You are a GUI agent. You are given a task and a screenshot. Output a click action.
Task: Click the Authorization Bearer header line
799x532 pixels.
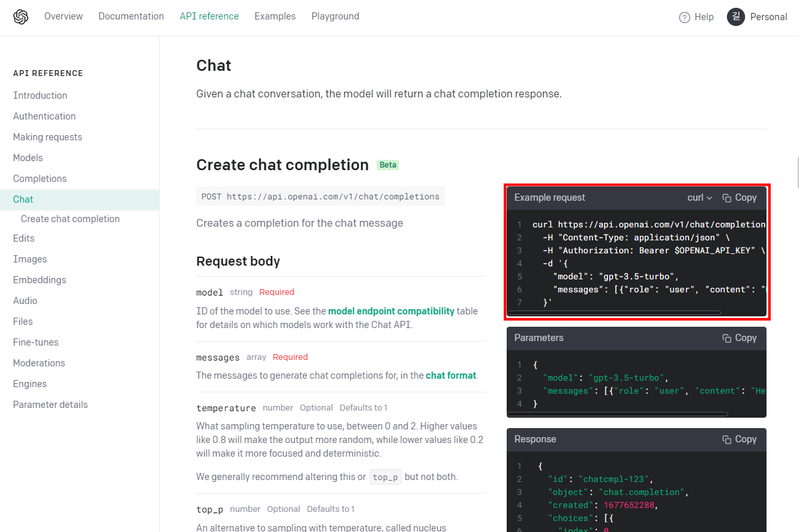click(654, 250)
